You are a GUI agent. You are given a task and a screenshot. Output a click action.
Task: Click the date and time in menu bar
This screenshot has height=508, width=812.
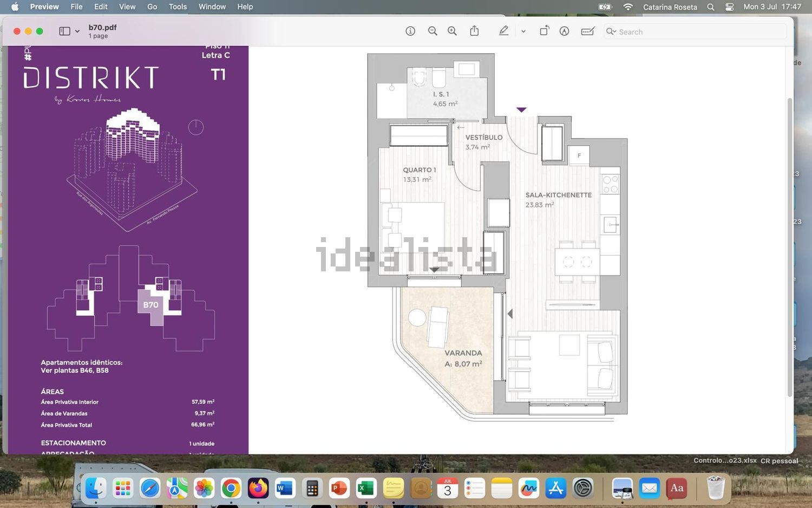772,6
